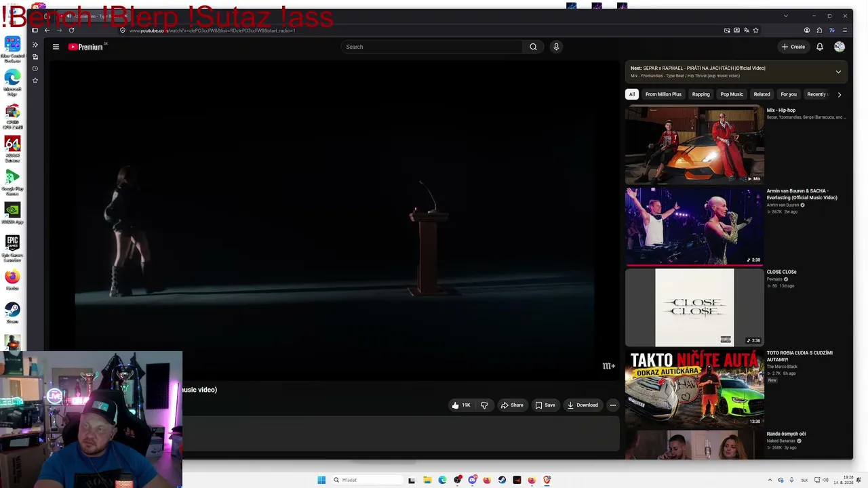The width and height of the screenshot is (868, 488).
Task: Dislike the video with thumbs down
Action: (484, 405)
